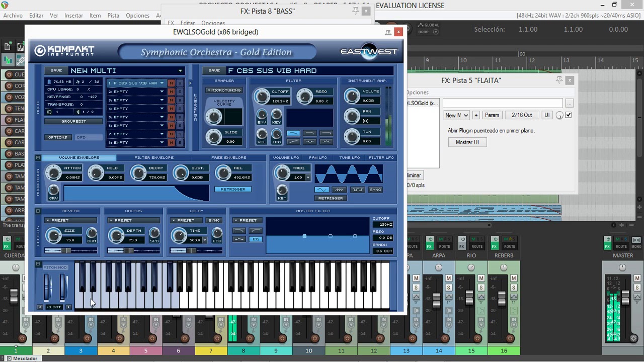Mute the MASTER mixer channel
644x362 pixels.
637,278
